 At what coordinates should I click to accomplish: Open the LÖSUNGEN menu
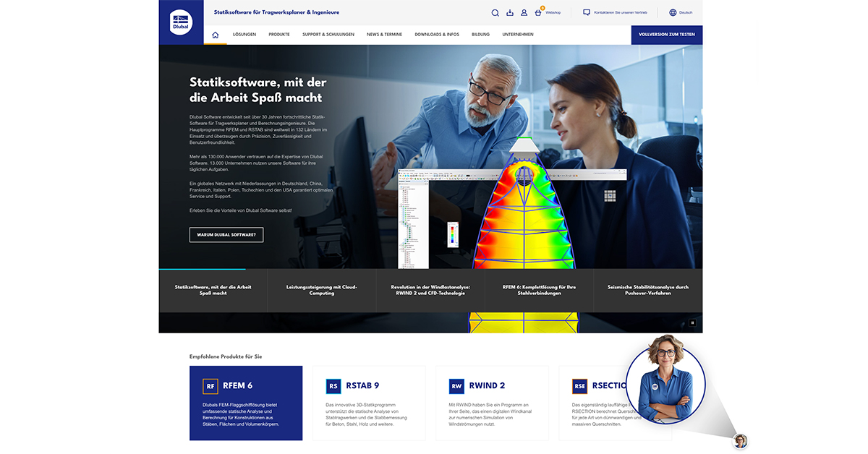[244, 35]
